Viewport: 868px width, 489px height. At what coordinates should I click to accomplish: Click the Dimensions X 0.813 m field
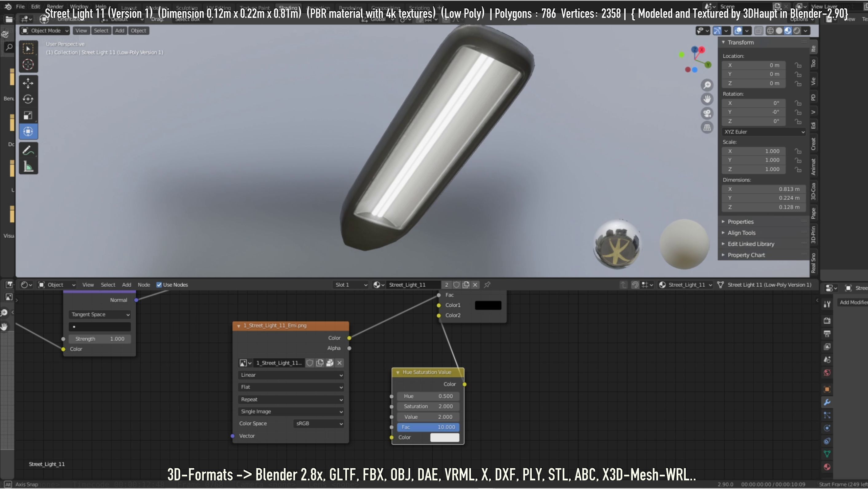(764, 189)
